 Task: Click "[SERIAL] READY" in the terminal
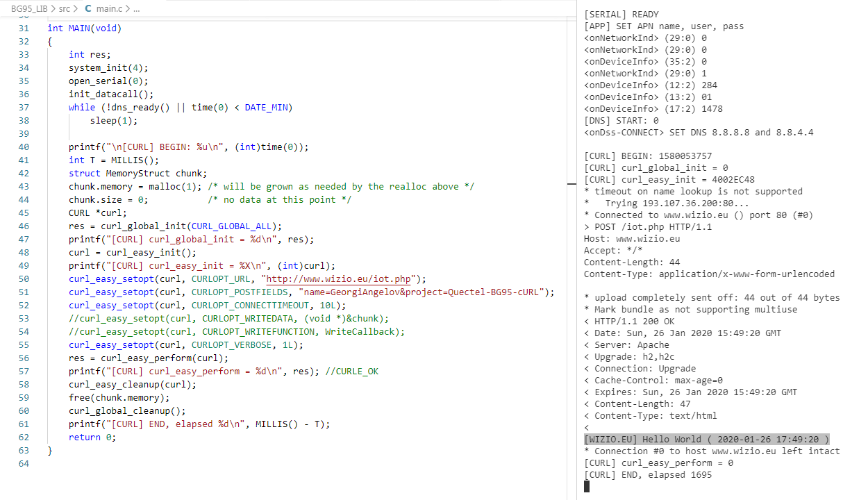pos(621,15)
